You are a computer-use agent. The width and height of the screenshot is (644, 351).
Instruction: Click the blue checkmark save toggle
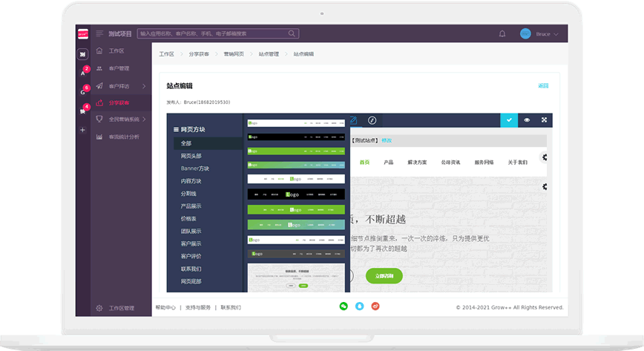pyautogui.click(x=509, y=120)
